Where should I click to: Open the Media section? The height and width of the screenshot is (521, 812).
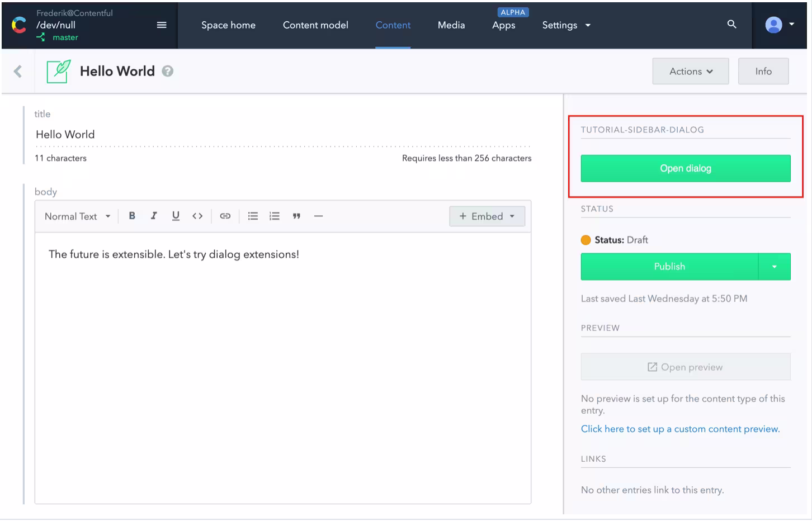point(451,25)
